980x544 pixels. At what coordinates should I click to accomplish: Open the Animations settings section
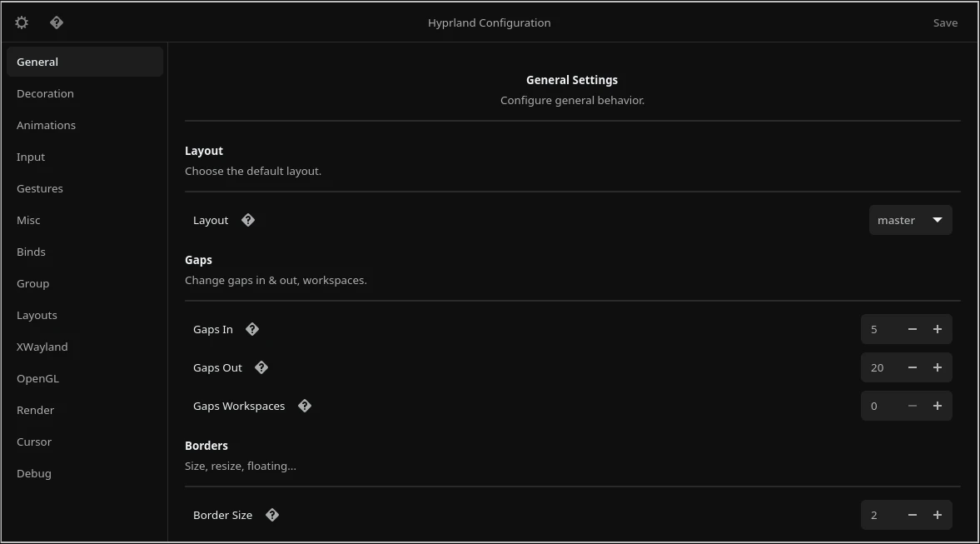(x=46, y=125)
